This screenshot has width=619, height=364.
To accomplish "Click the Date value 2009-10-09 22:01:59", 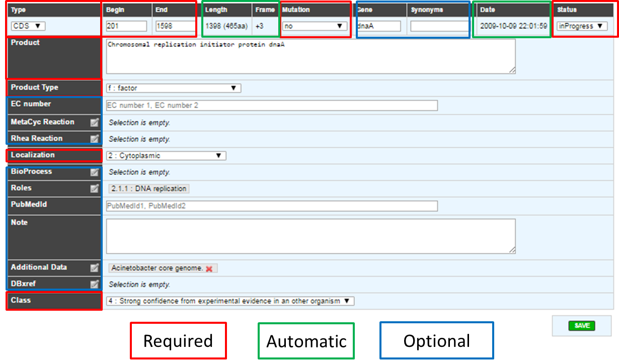I will tap(513, 26).
